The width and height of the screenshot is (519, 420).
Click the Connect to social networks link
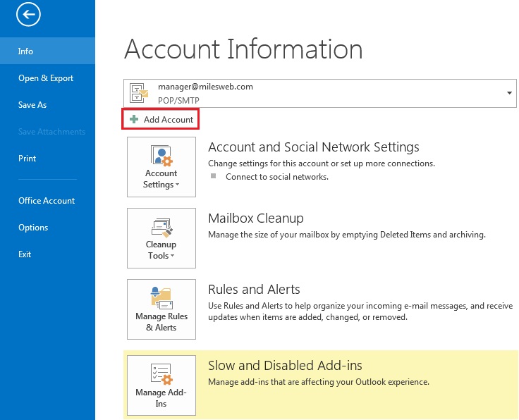pyautogui.click(x=276, y=177)
